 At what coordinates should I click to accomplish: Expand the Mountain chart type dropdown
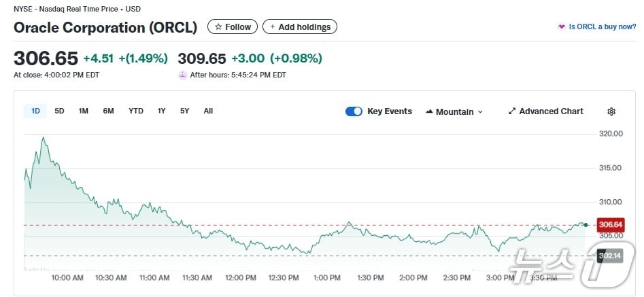pos(454,111)
